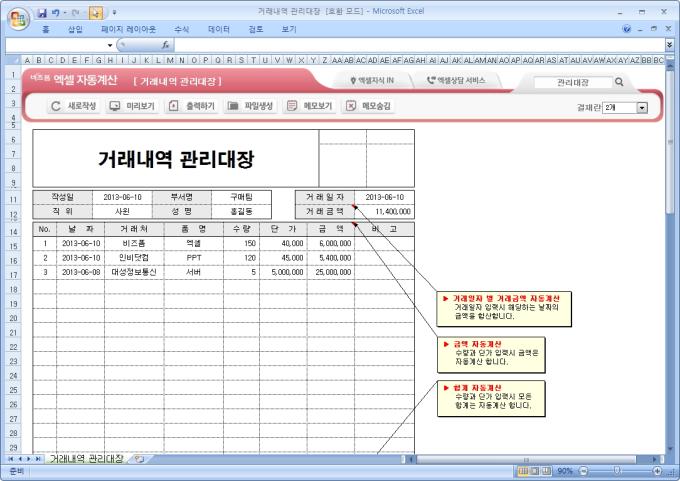Select the 부서명 value 구매팀
The height and width of the screenshot is (481, 680).
(241, 197)
